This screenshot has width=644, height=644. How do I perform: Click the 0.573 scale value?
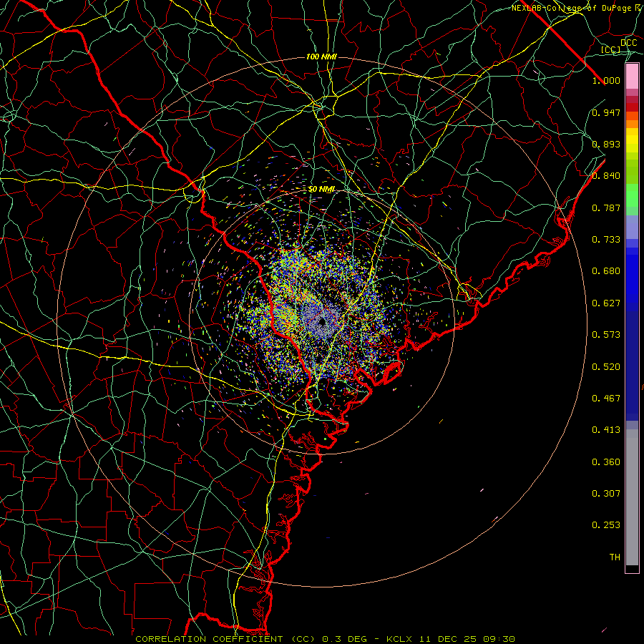(x=606, y=335)
